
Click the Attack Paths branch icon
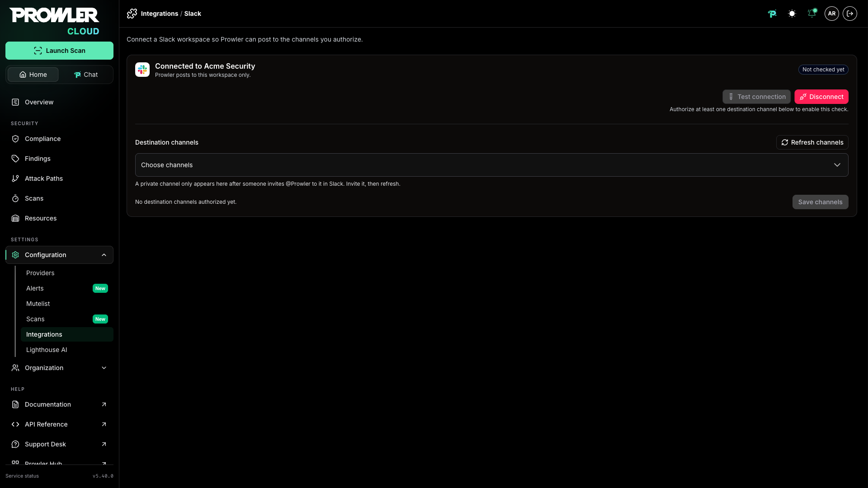coord(15,178)
